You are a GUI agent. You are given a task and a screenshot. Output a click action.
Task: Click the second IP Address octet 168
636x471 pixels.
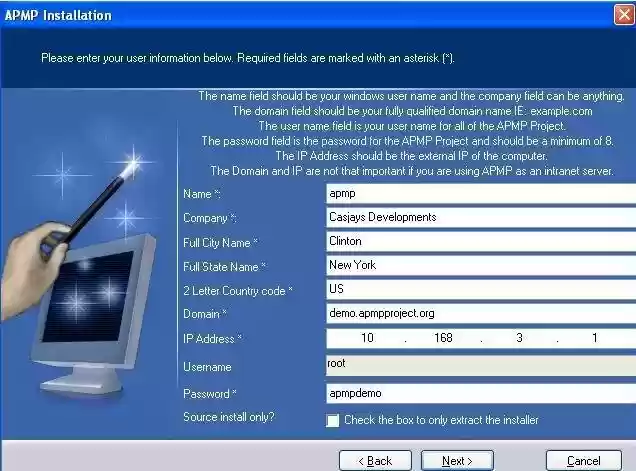pyautogui.click(x=443, y=338)
